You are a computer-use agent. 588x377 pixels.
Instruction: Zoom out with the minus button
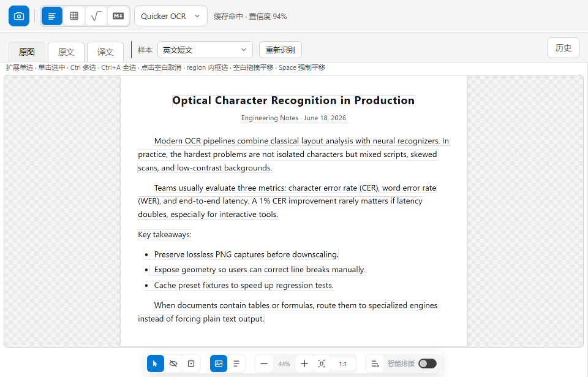(263, 364)
